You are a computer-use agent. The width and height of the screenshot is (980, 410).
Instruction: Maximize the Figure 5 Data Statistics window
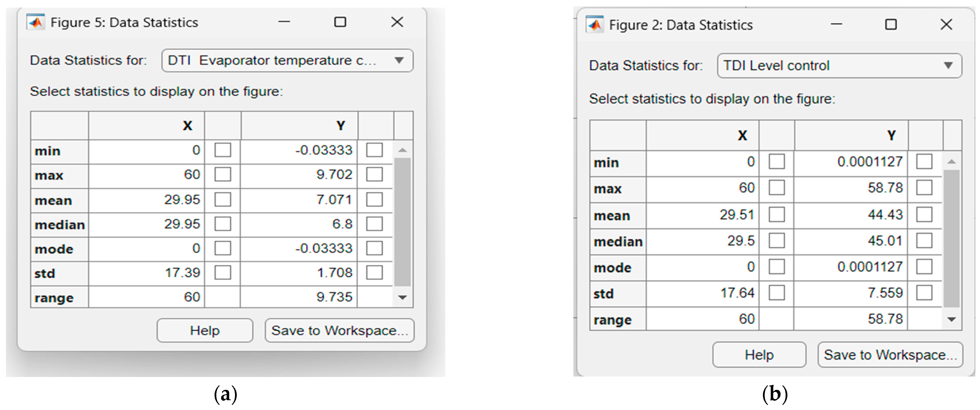point(340,22)
